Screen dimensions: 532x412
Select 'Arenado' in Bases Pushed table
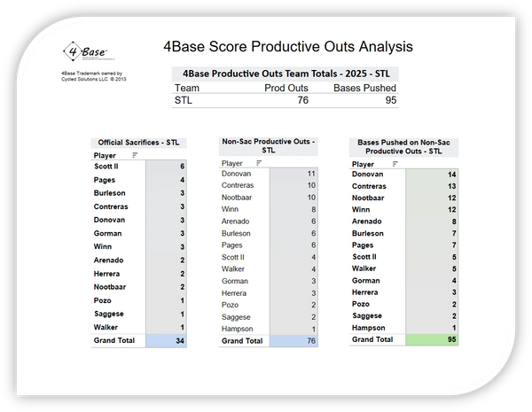(367, 222)
